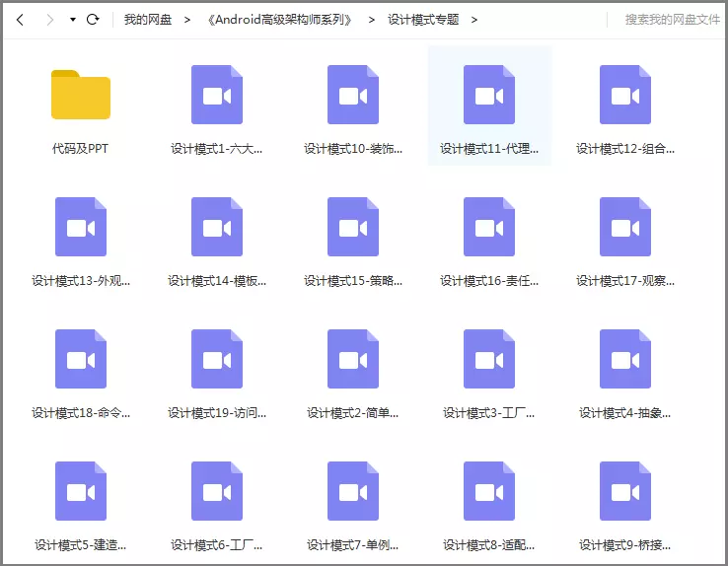728x566 pixels.
Task: Select 设计模式专题 breadcrumb item
Action: pos(423,20)
